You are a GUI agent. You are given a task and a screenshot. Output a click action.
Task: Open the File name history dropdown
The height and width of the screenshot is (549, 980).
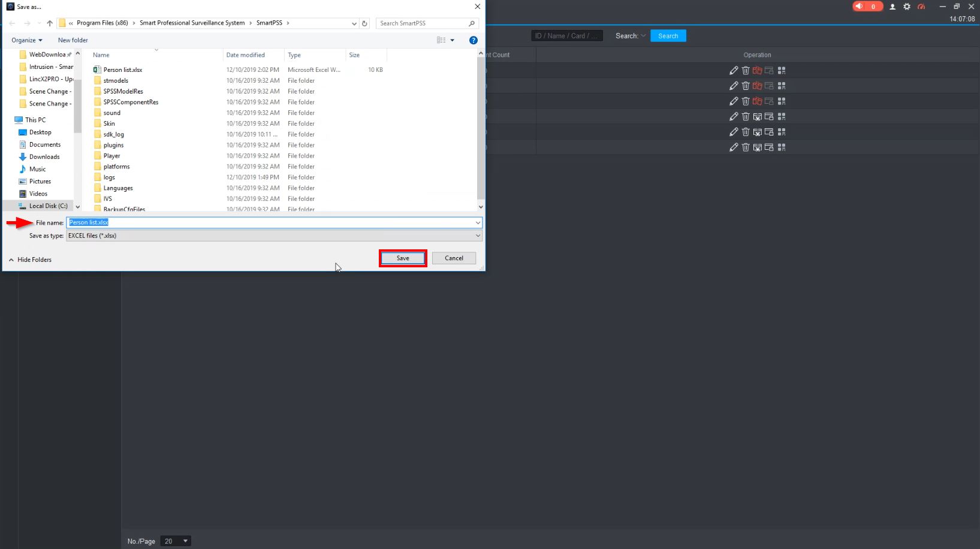click(x=478, y=223)
